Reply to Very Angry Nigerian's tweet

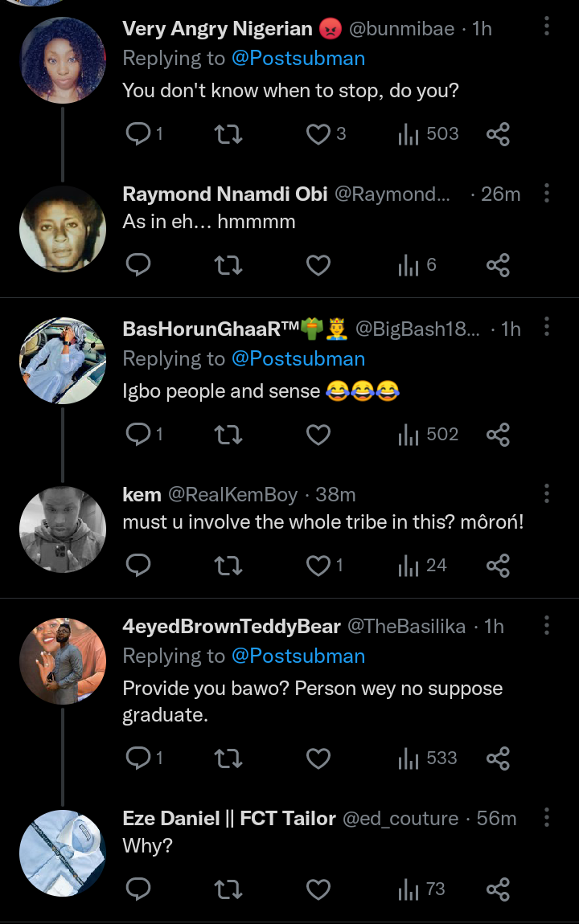139,133
